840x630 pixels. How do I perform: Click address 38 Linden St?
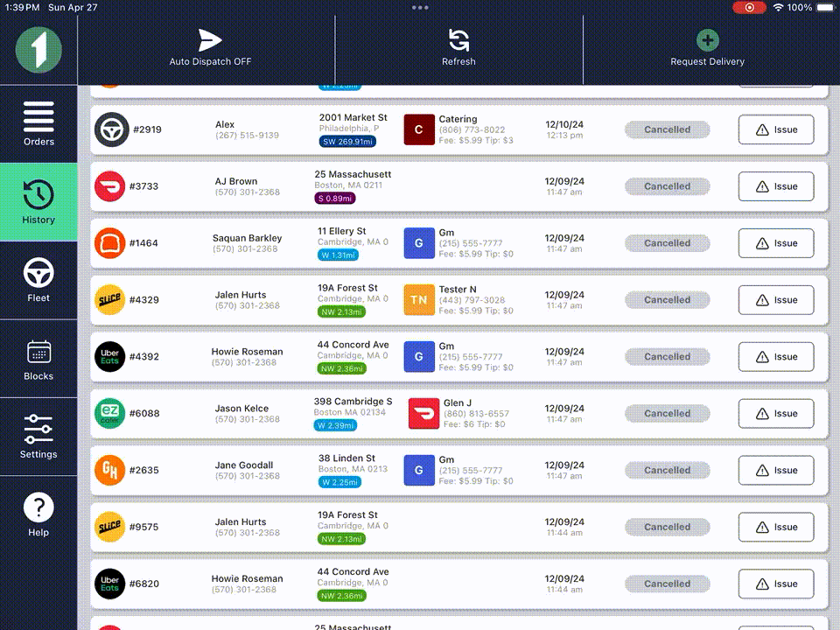[346, 458]
